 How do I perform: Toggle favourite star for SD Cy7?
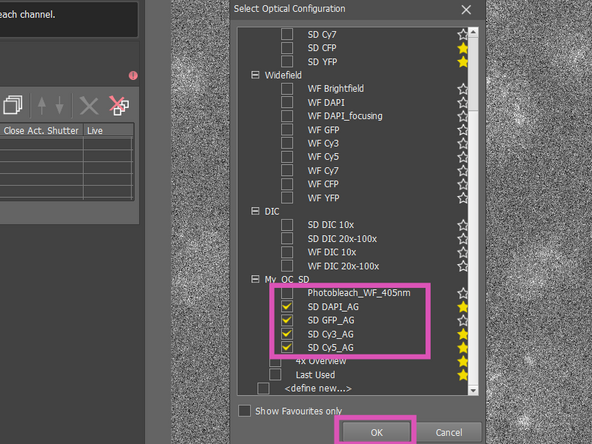click(x=462, y=34)
